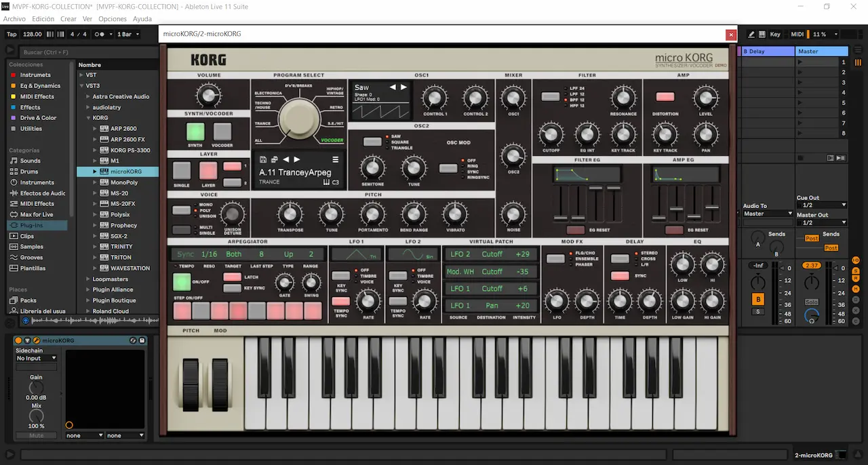The image size is (868, 465).
Task: Click the Mute button on the microKORG device
Action: (x=36, y=435)
